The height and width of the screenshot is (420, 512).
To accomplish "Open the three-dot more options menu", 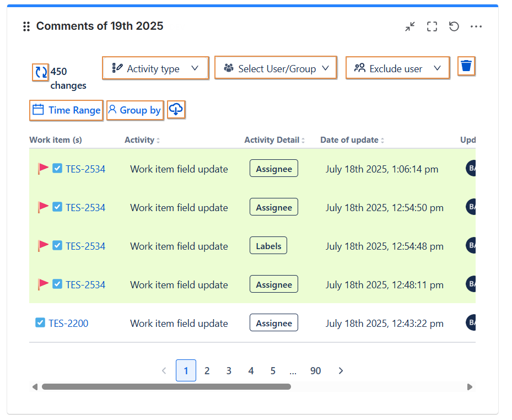I will (476, 26).
